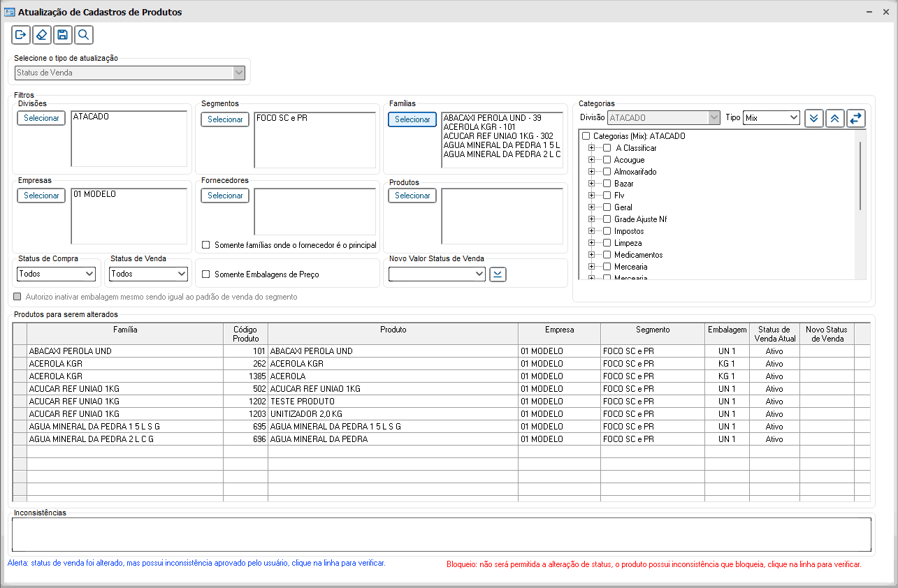The height and width of the screenshot is (588, 898).
Task: Select the 'UNITIZADOR 2,0 KG' product cell
Action: coord(393,414)
